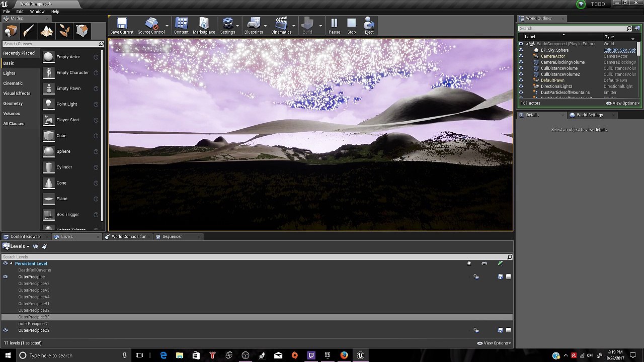Open the Edit menu

tap(20, 12)
